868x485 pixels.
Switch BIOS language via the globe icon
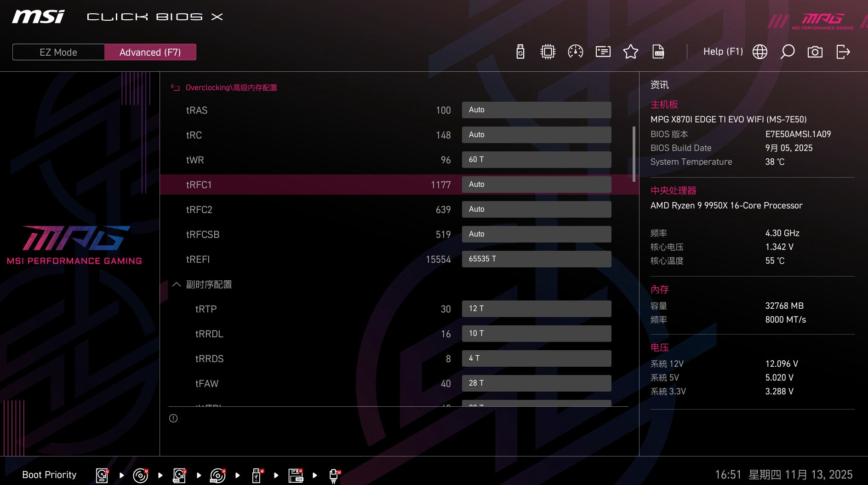click(759, 52)
